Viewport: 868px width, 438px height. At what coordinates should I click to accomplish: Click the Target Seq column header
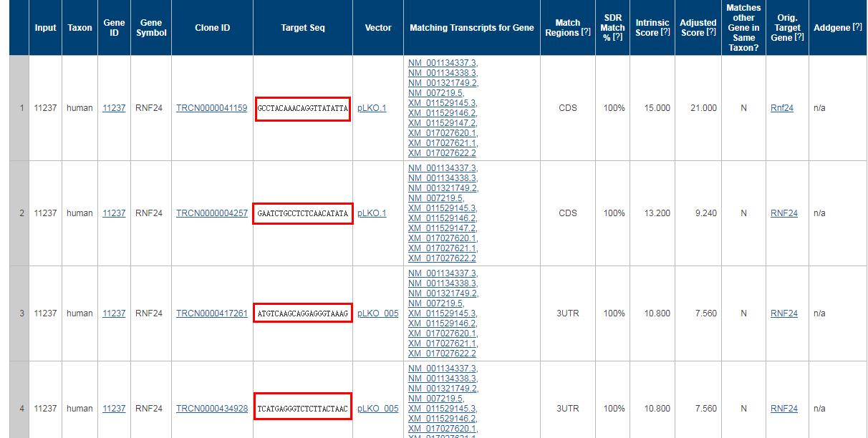tap(302, 28)
